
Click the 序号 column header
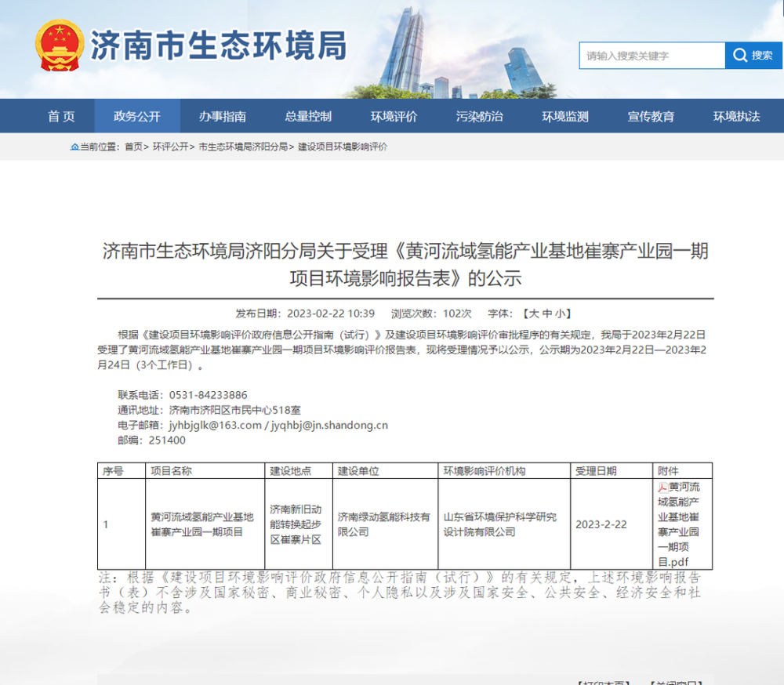[x=113, y=471]
